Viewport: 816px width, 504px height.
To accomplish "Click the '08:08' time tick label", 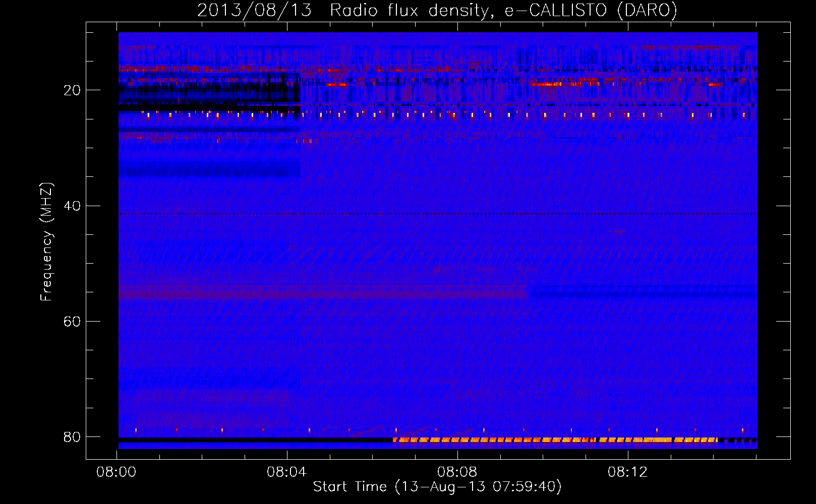I will click(457, 472).
